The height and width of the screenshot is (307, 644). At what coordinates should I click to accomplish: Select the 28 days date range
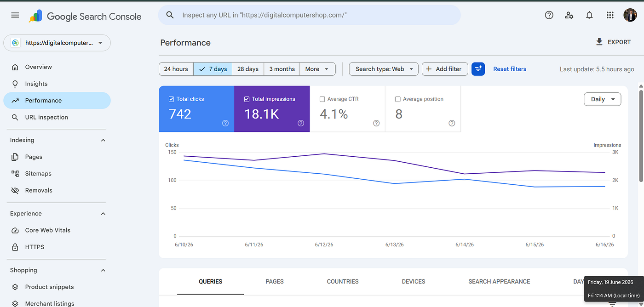[x=248, y=69]
